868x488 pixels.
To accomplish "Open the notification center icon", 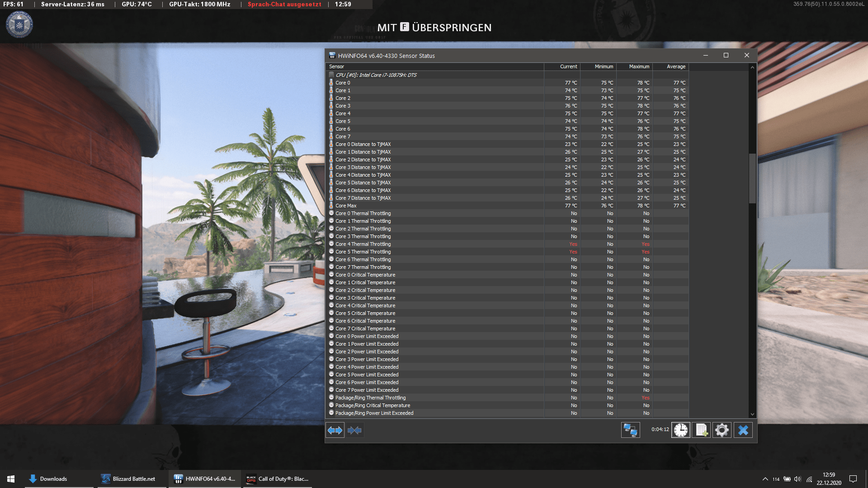I will (853, 479).
